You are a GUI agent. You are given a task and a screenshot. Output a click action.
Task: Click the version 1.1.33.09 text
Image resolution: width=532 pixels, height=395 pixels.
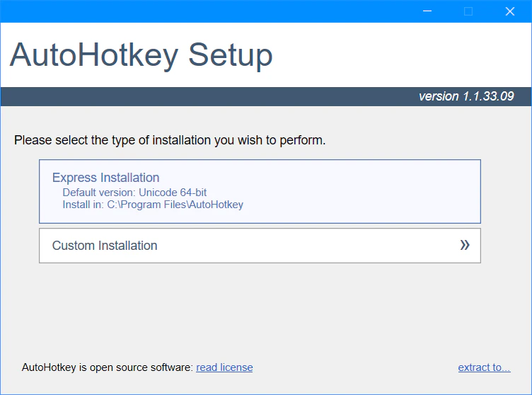pos(466,96)
